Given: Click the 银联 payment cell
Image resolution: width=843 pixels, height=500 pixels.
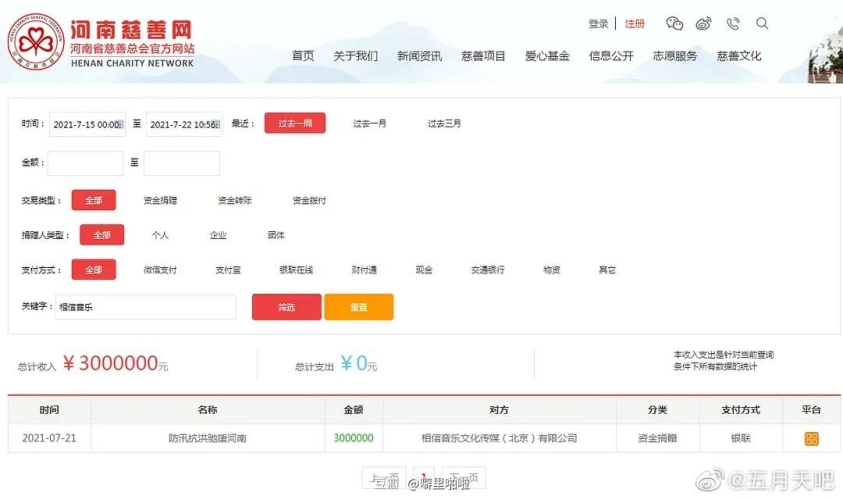Looking at the screenshot, I should coord(740,438).
